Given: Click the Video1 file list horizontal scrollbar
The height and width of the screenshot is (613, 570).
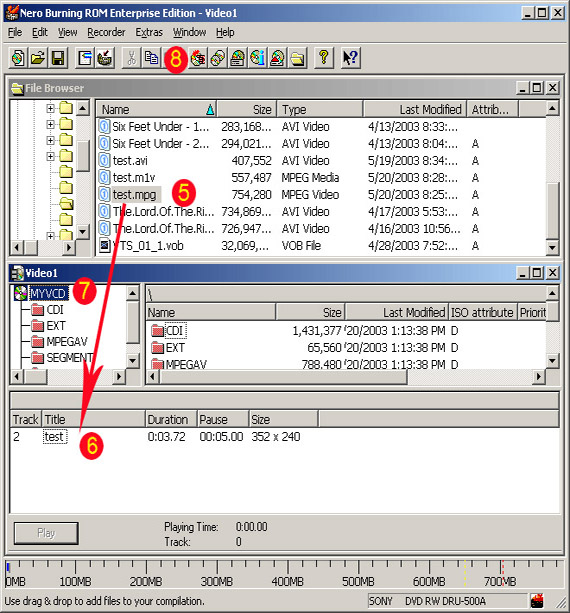Looking at the screenshot, I should [346, 377].
